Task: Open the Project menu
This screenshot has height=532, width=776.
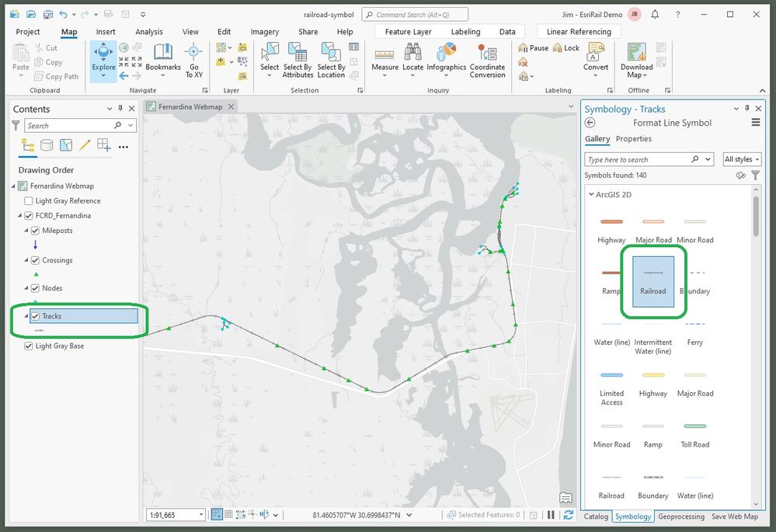Action: point(28,32)
